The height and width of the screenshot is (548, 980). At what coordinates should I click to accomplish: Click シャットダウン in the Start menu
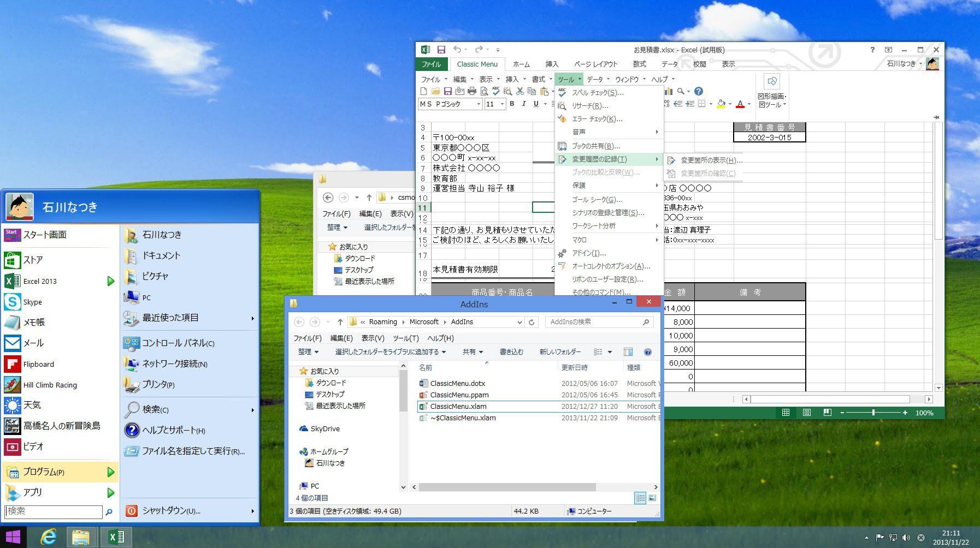click(x=172, y=511)
